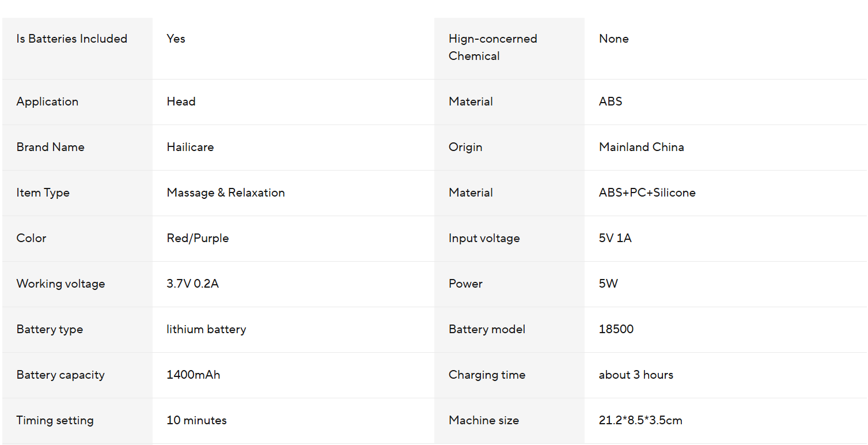The width and height of the screenshot is (868, 445).
Task: Click the 'Mainland China' origin value
Action: click(641, 147)
